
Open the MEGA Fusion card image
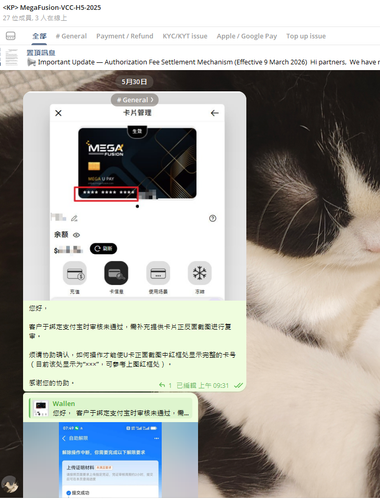point(137,163)
